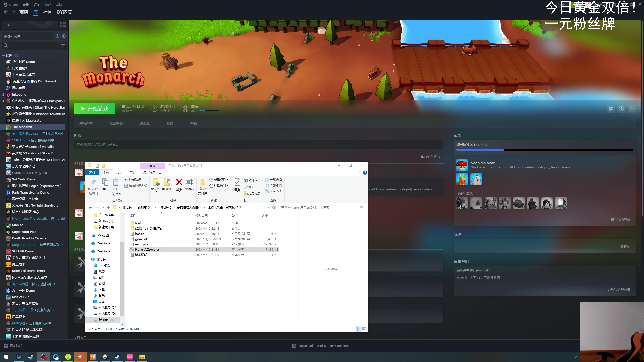644x362 pixels.
Task: Click the achievements progress bar
Action: tap(545, 150)
